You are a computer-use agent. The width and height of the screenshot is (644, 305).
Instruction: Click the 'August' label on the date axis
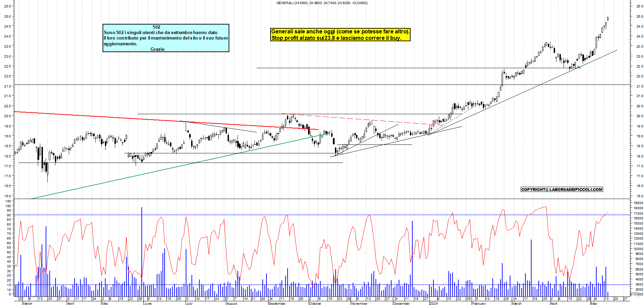tap(232, 303)
